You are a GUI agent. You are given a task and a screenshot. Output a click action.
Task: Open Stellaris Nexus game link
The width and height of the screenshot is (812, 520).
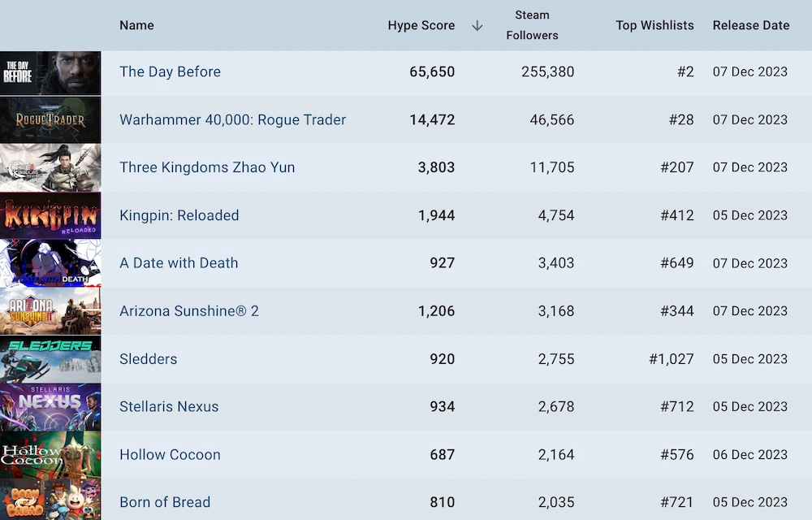click(169, 406)
